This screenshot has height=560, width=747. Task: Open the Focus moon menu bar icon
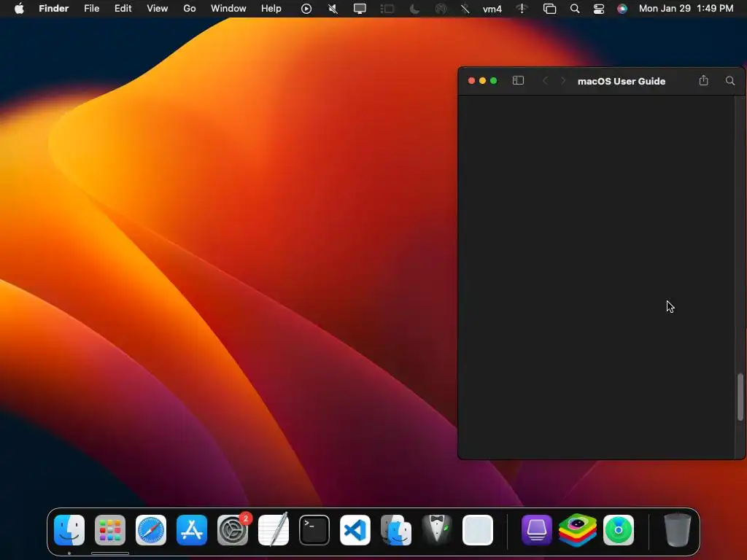414,9
